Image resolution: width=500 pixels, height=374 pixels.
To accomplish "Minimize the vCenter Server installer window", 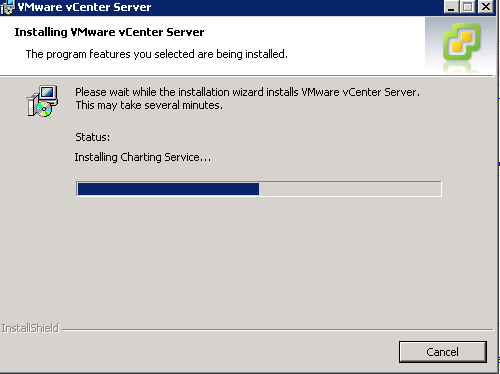I will tap(451, 7).
